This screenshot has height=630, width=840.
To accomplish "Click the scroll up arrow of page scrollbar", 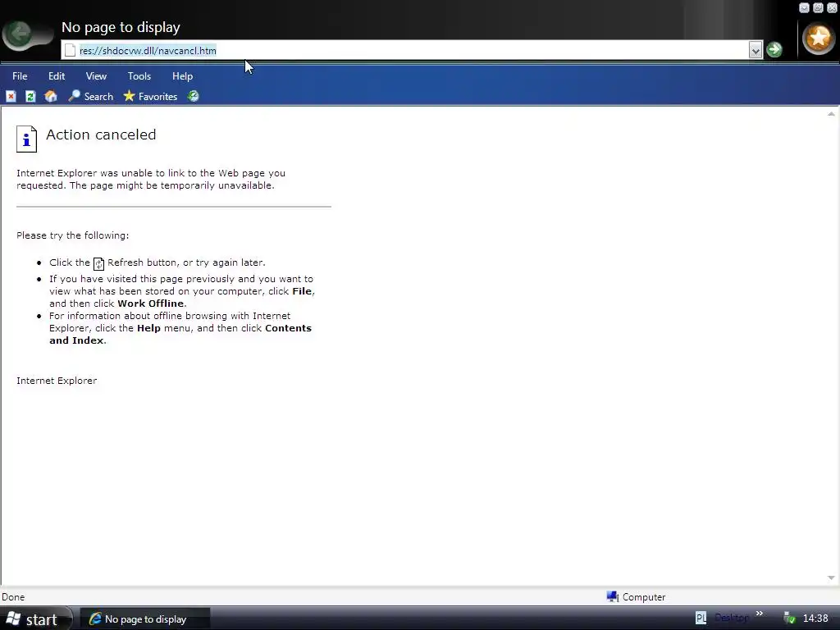I will (x=832, y=113).
